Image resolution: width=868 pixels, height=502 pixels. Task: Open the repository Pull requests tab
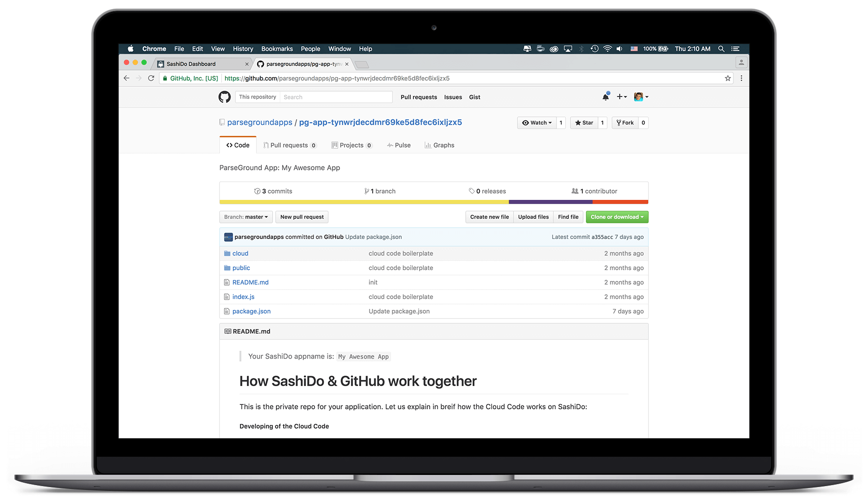pos(290,145)
